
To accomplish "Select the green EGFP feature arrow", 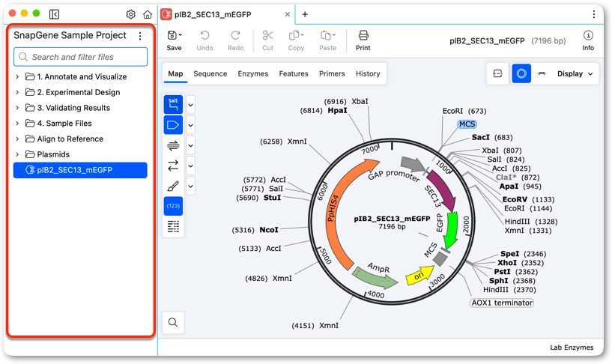I will point(451,229).
